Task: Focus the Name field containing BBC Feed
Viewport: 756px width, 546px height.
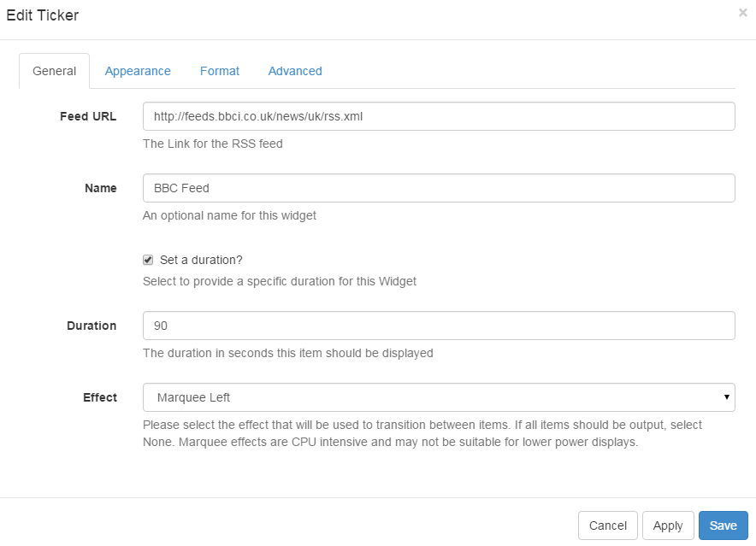Action: pos(439,188)
